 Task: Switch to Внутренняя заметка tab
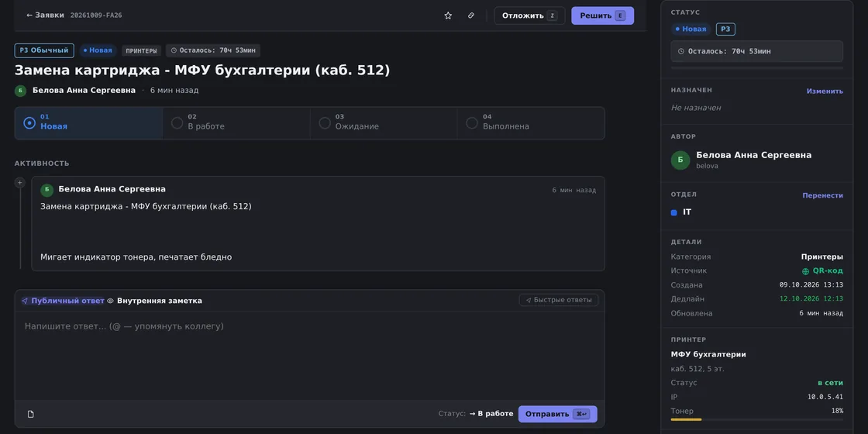click(x=154, y=301)
